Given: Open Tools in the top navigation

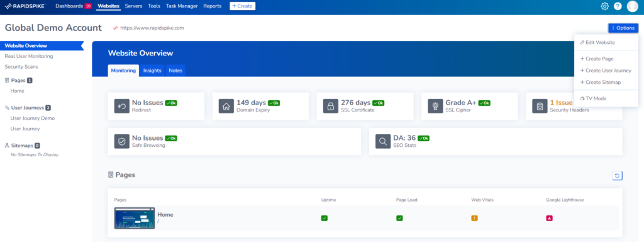Looking at the screenshot, I should [154, 6].
